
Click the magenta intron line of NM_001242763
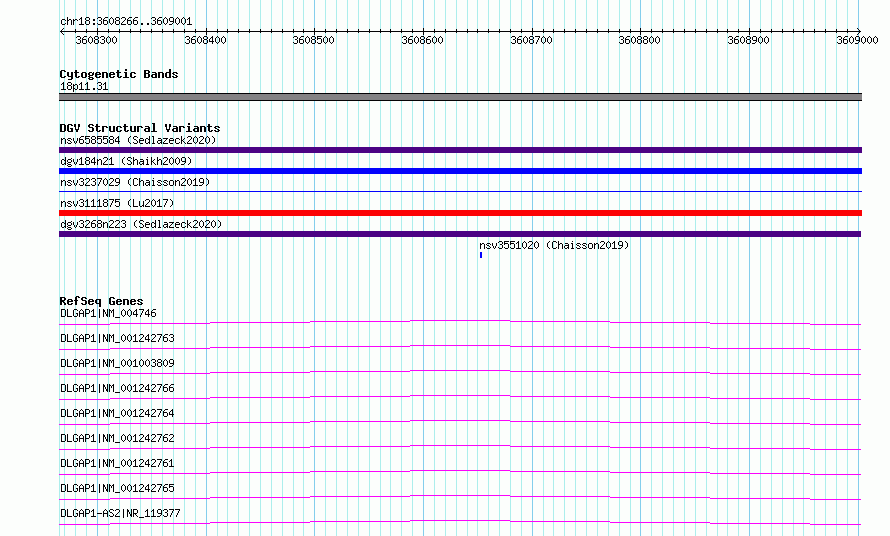(x=460, y=346)
